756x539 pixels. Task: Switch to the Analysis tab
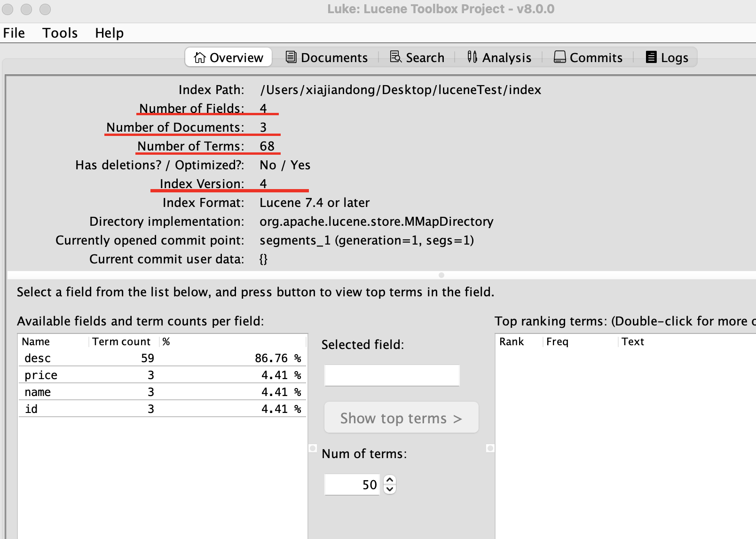pos(499,57)
